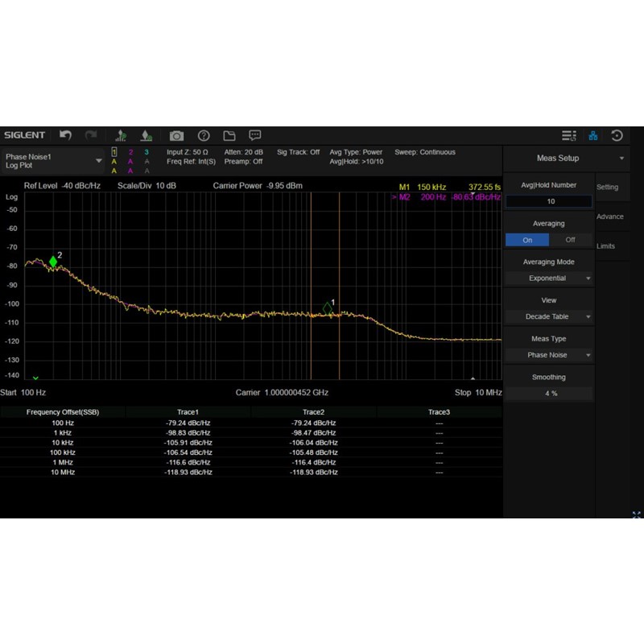Open the menu list icon

(568, 135)
